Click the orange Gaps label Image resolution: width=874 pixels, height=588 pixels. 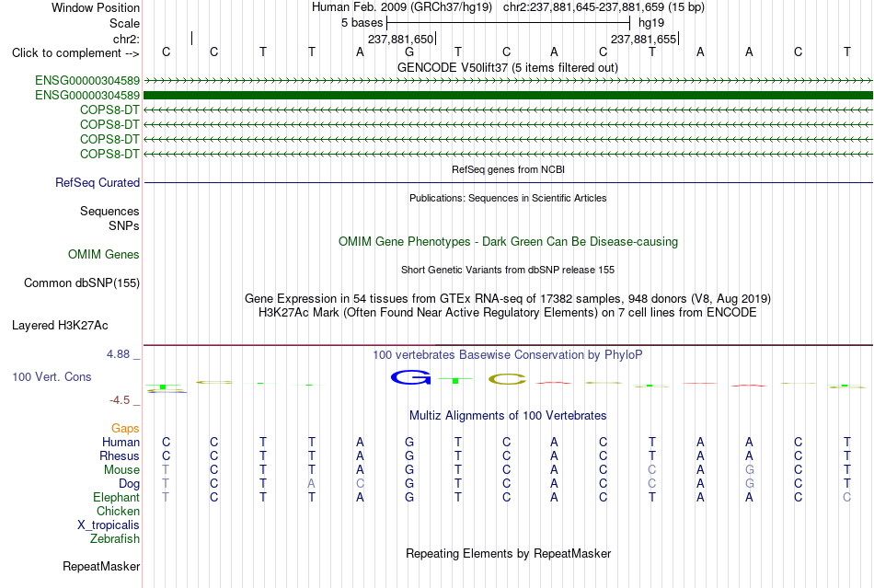point(125,428)
